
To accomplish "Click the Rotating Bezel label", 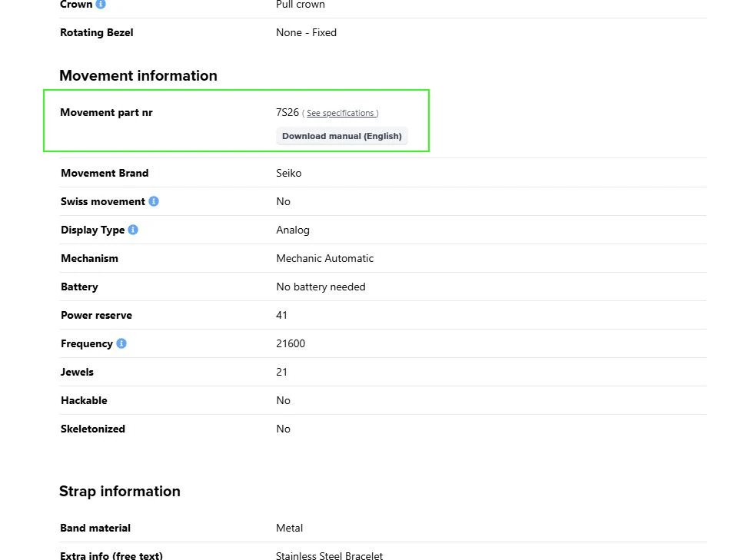I will [x=96, y=32].
